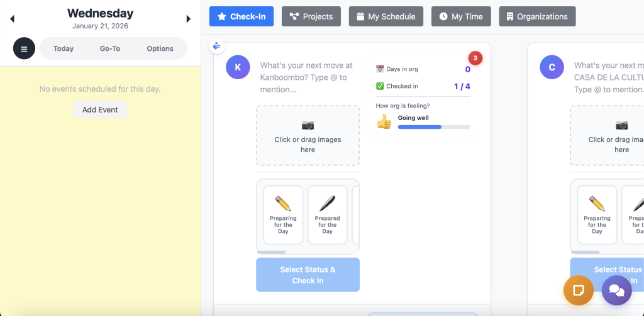Click the red notification badge showing 3
Viewport: 644px width, 316px height.
(x=475, y=58)
